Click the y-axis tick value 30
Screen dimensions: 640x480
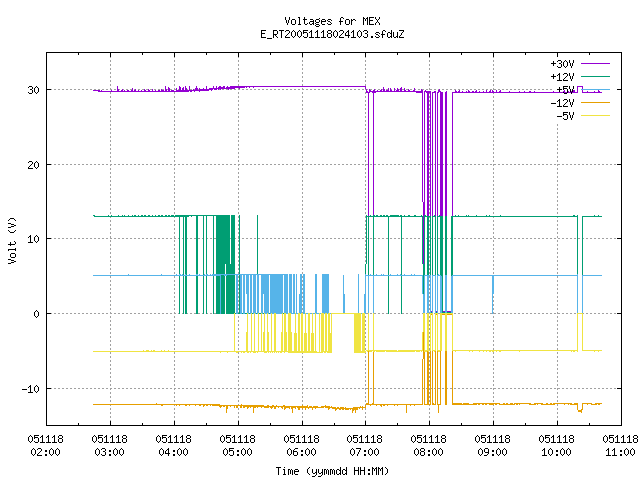[33, 90]
